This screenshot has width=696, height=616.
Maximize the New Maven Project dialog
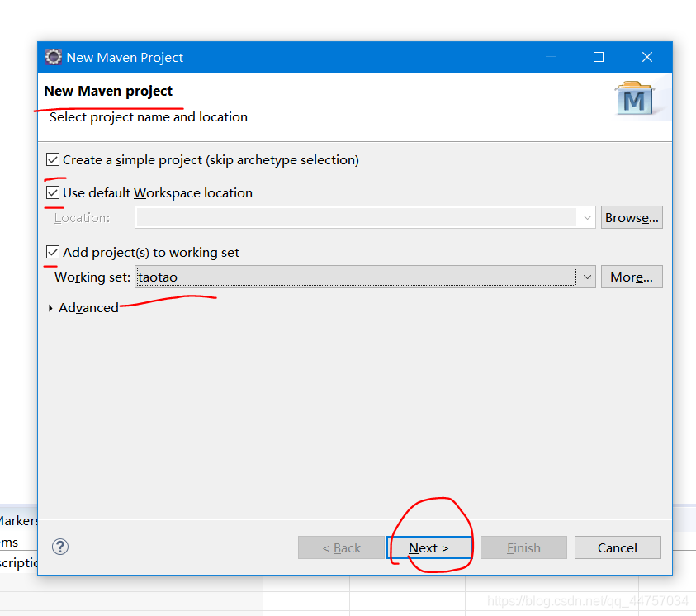[599, 57]
